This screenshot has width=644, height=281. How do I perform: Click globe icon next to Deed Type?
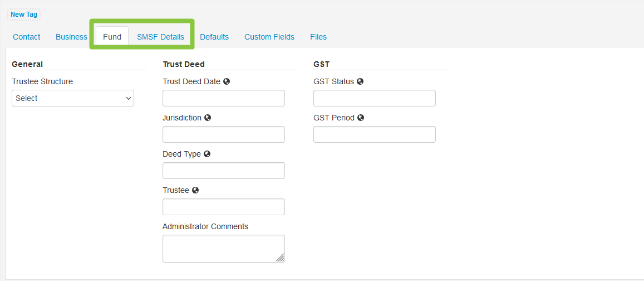[207, 154]
